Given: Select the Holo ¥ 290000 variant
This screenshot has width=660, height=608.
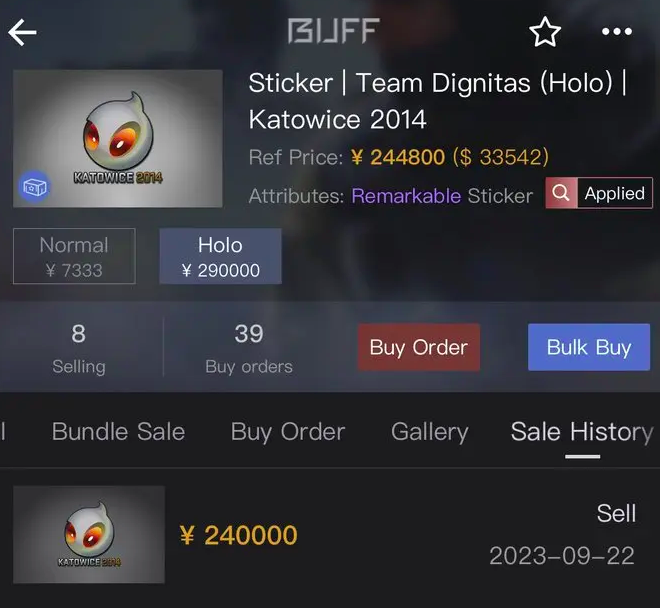Looking at the screenshot, I should (221, 256).
